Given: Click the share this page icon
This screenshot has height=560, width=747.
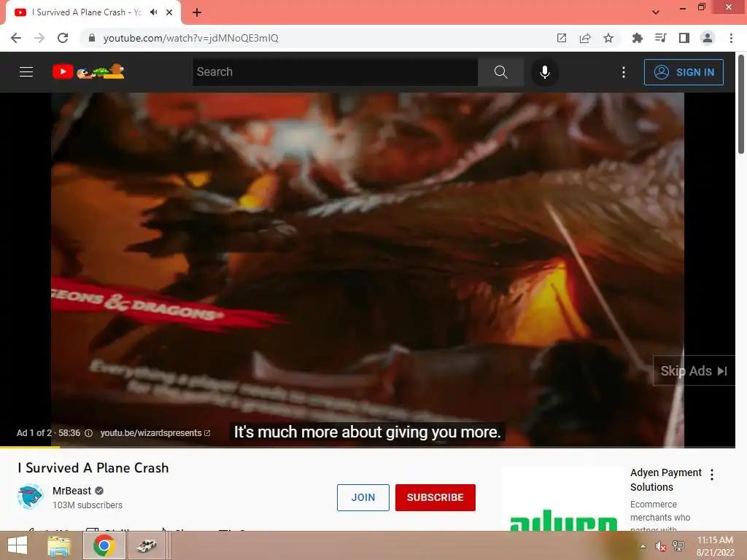Looking at the screenshot, I should click(x=585, y=38).
